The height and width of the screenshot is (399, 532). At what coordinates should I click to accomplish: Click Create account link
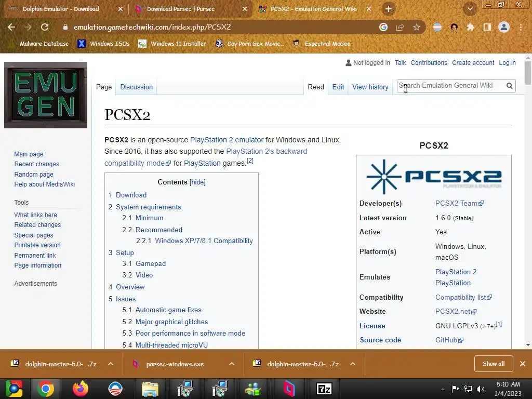pos(473,63)
